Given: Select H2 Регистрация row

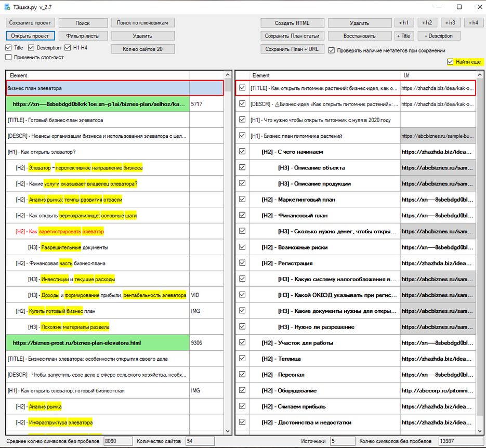Looking at the screenshot, I should tap(356, 263).
